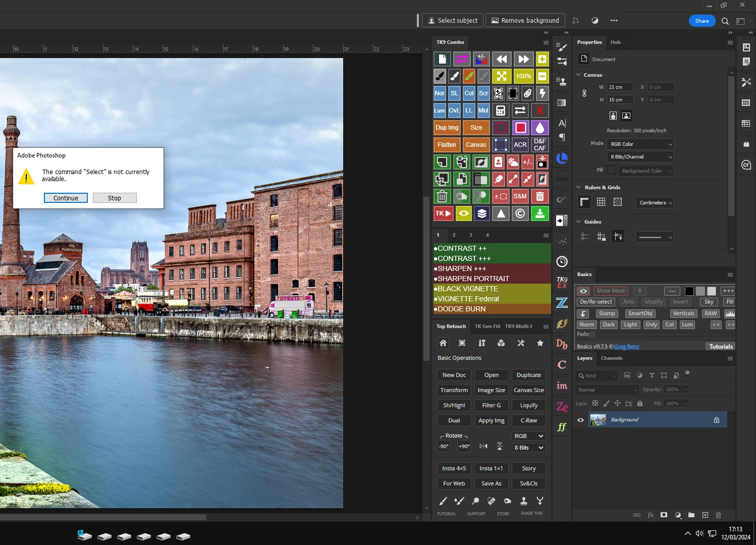The height and width of the screenshot is (545, 756).
Task: Toggle the pixel layer filter icon
Action: click(627, 375)
